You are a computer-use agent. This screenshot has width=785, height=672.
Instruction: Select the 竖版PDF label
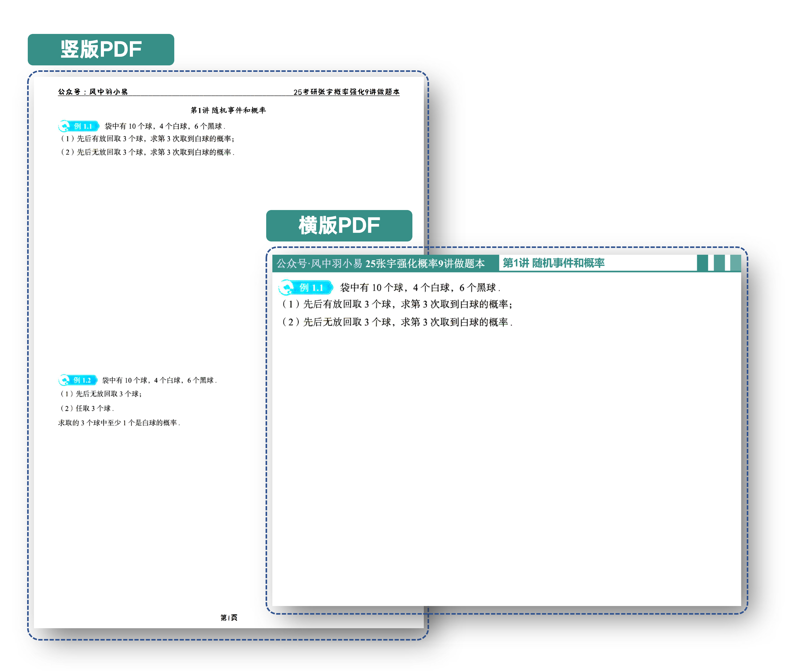101,50
